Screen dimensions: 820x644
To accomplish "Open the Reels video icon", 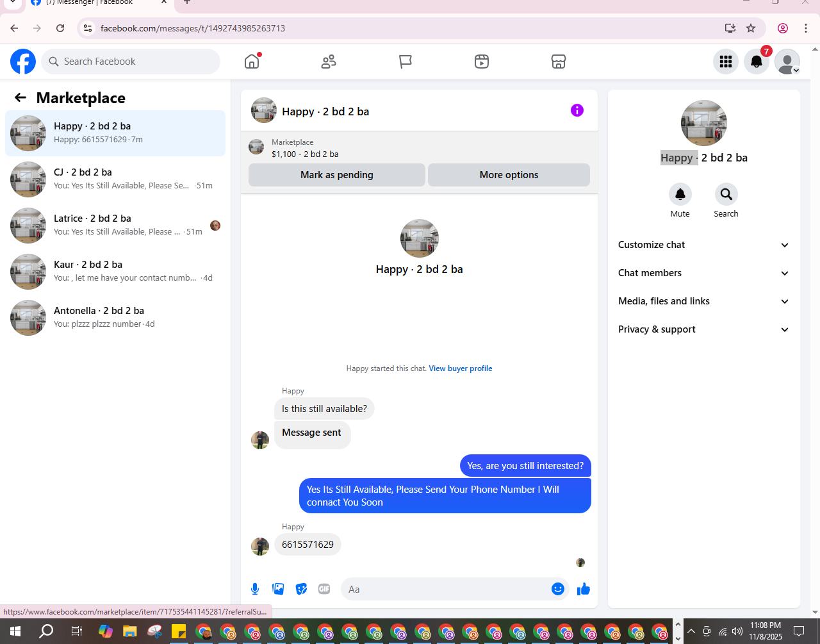I will 482,62.
